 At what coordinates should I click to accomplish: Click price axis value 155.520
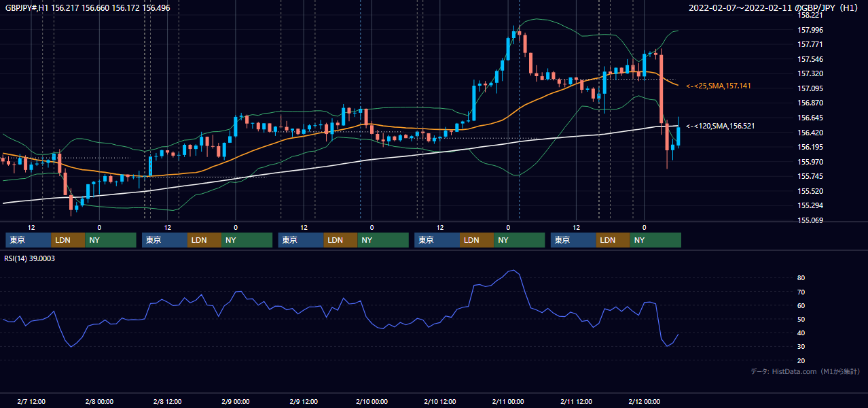810,191
